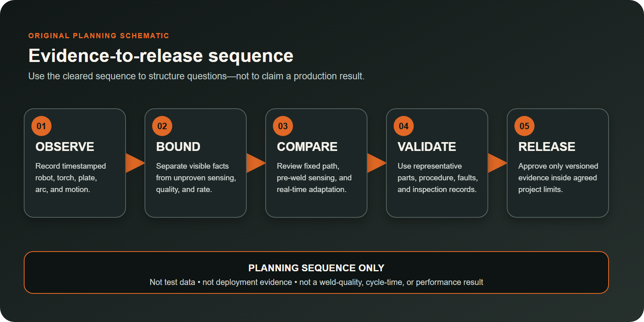Click the Original Planning Schematic label
The width and height of the screenshot is (644, 322).
pos(99,35)
